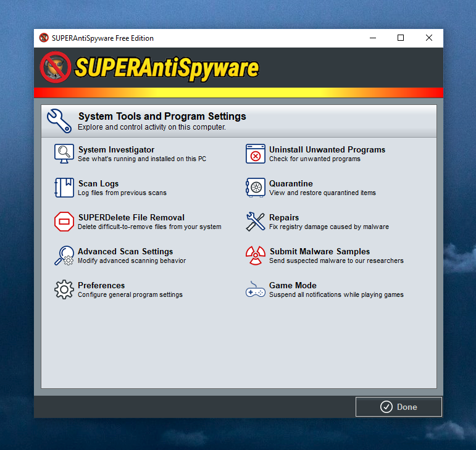The image size is (476, 450).
Task: Click the red SUPERDelete stop-sign icon
Action: pyautogui.click(x=64, y=222)
